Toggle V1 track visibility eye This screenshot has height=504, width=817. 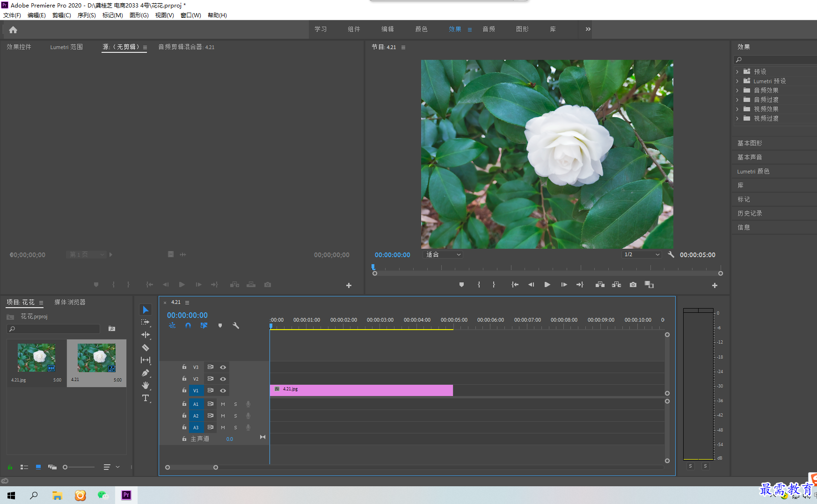coord(223,391)
